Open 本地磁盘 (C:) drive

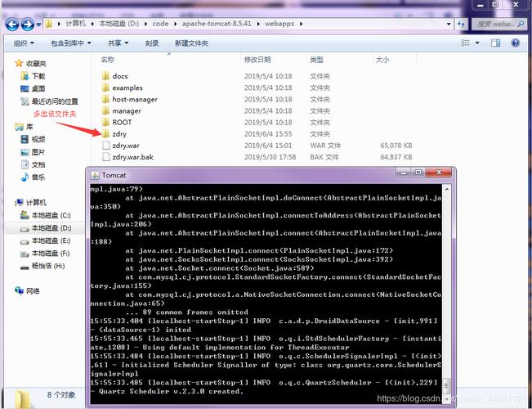51,215
